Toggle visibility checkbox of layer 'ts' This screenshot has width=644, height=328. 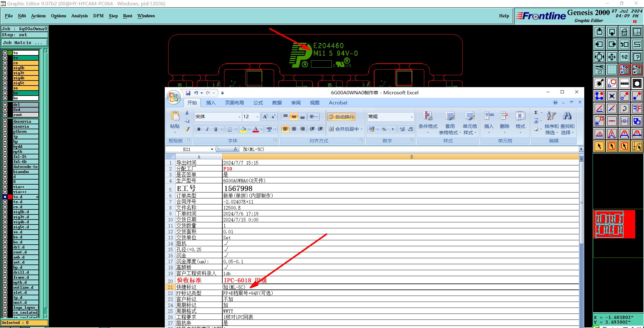click(x=5, y=58)
